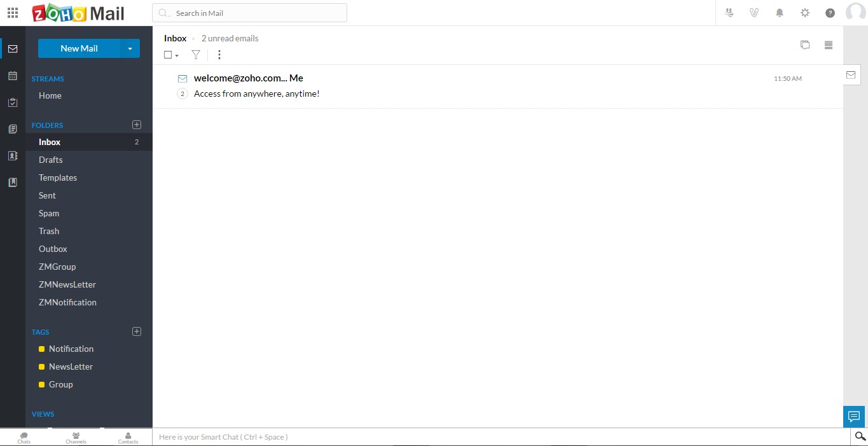The height and width of the screenshot is (446, 868).
Task: Open the Spam folder
Action: coord(49,213)
